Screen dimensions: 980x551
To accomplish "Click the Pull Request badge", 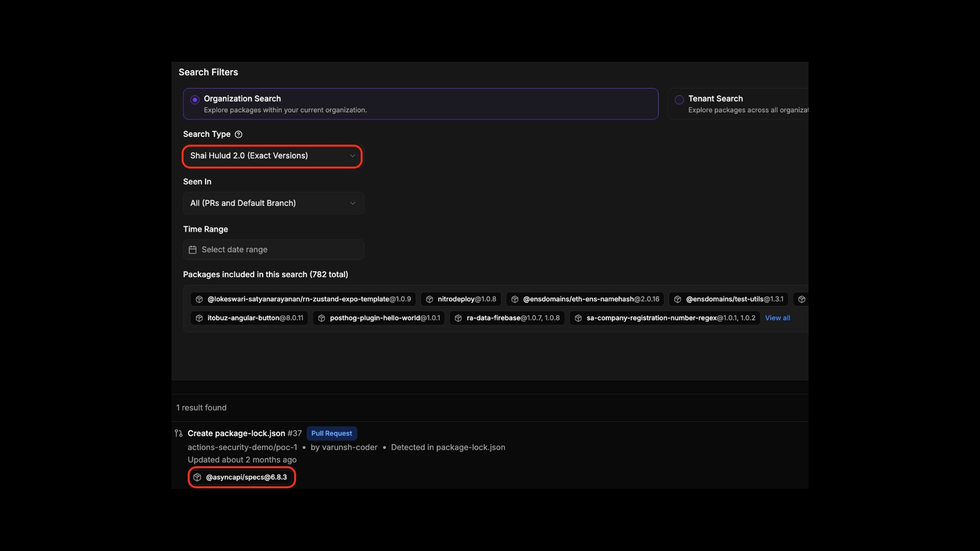I will pos(331,433).
